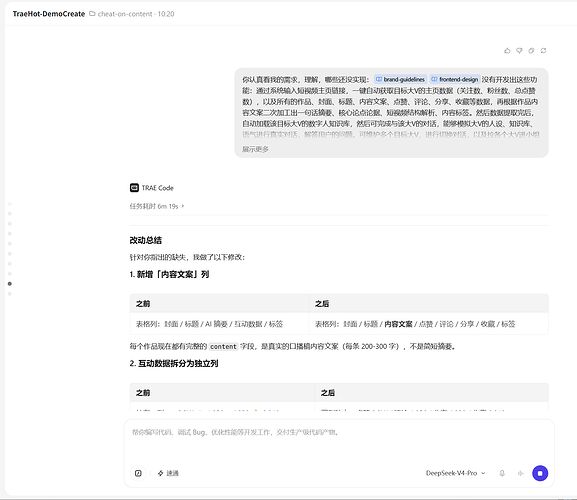Click the brand-guidelines skill tag

[401, 79]
